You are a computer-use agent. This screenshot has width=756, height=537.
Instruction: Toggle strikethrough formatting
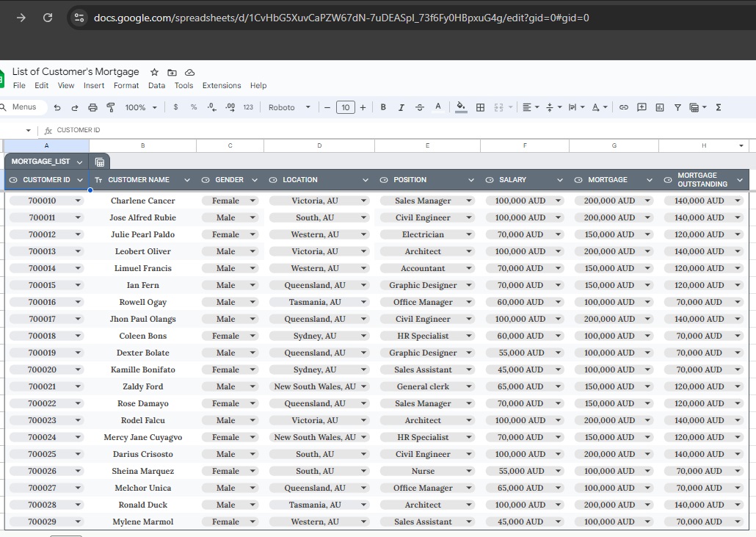(x=419, y=107)
